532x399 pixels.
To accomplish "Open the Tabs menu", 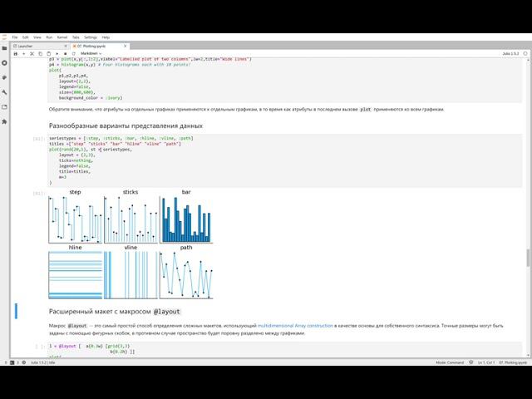I will point(76,37).
